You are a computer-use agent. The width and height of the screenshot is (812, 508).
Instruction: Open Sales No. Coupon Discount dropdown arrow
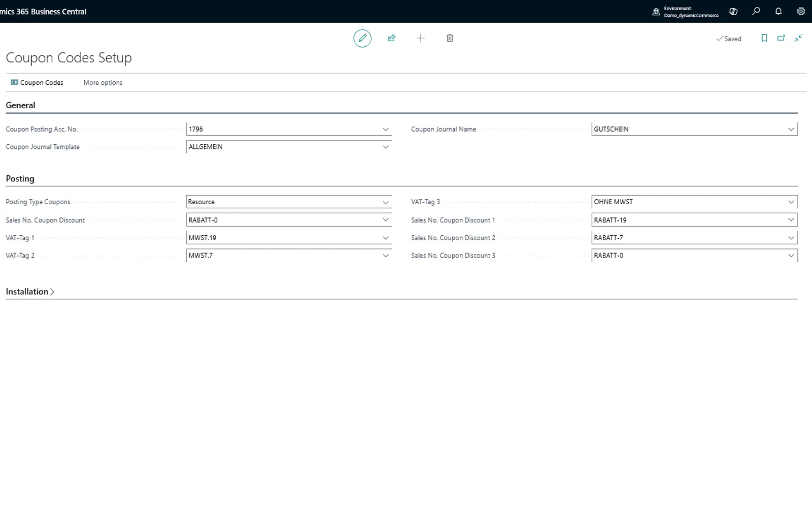click(x=386, y=220)
